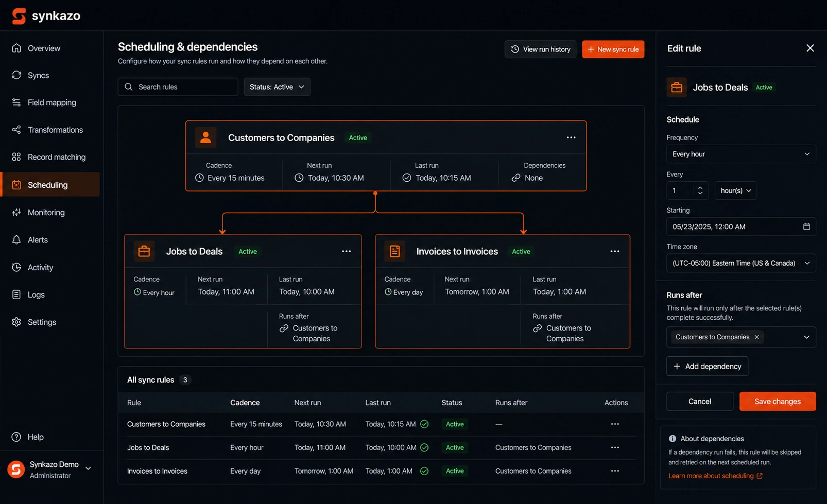
Task: Open Customers to Companies card options menu
Action: click(571, 137)
